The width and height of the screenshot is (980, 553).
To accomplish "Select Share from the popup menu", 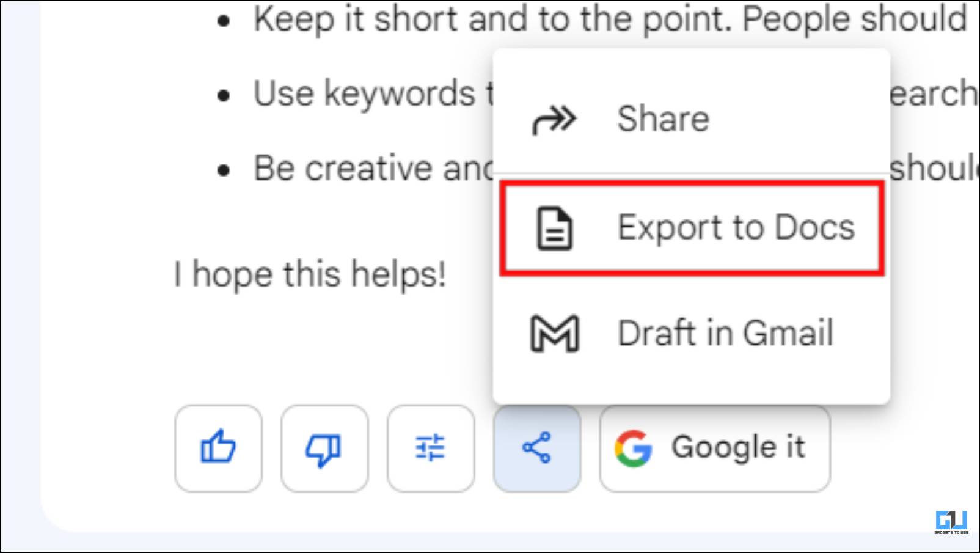I will coord(691,119).
